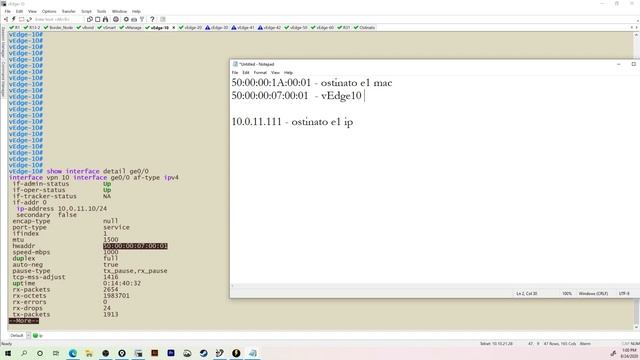640x360 pixels.
Task: Switch to the vEdge-20 session tab
Action: 190,28
